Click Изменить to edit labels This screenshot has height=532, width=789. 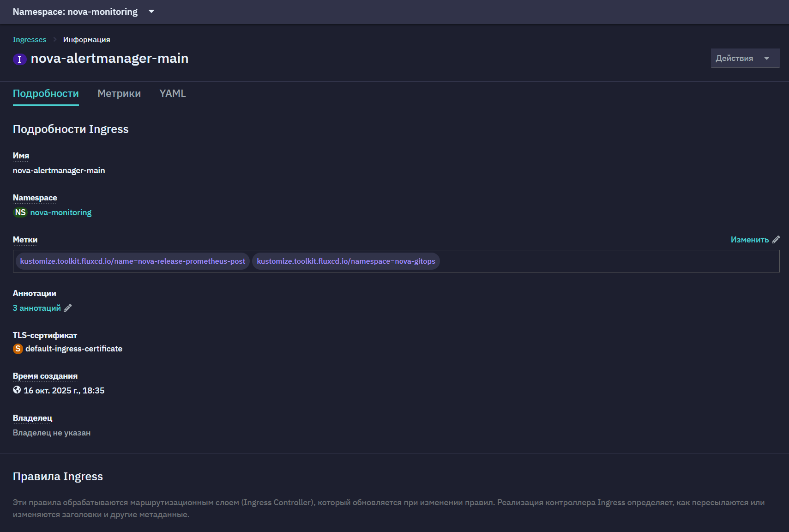750,240
